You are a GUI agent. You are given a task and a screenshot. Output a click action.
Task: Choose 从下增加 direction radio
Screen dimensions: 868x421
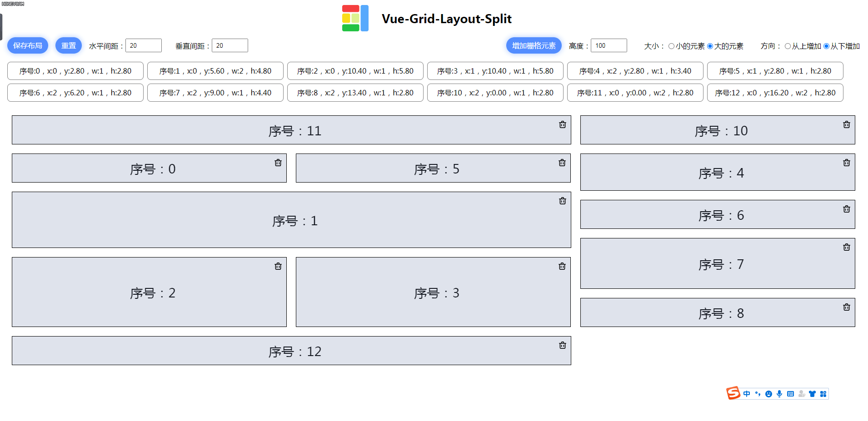[x=826, y=46]
